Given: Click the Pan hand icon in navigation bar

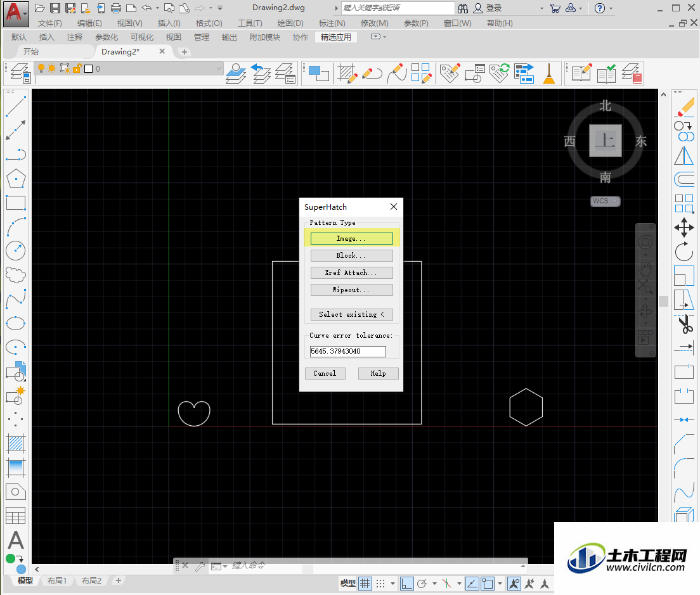Looking at the screenshot, I should pyautogui.click(x=645, y=269).
